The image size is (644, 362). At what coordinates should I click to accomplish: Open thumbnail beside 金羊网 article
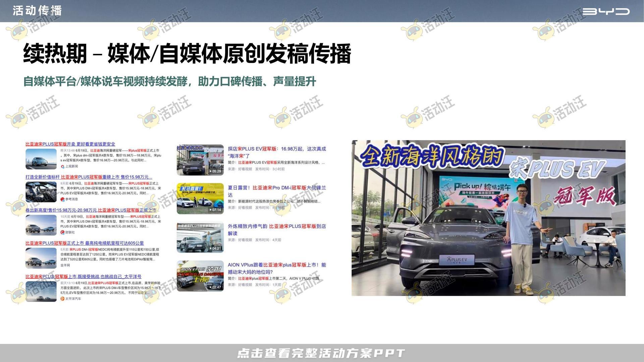pyautogui.click(x=41, y=258)
